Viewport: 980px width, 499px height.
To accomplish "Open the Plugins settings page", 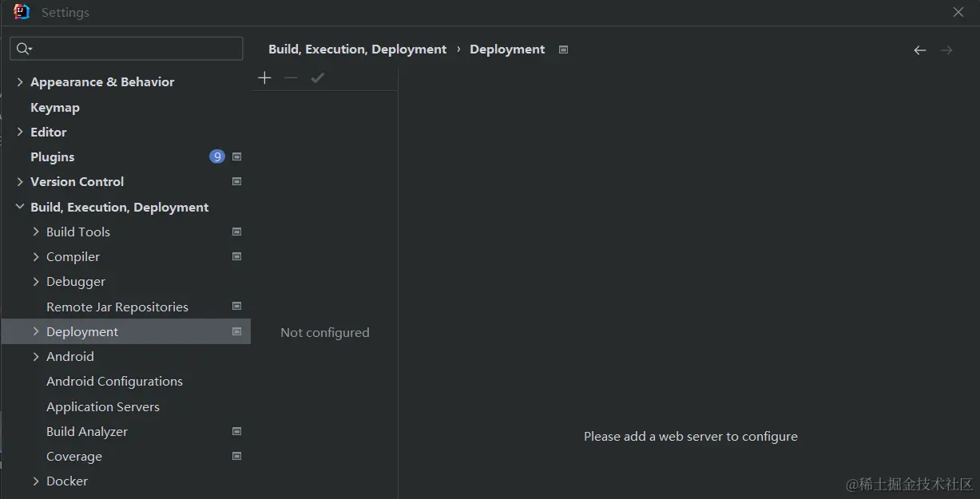I will 53,156.
